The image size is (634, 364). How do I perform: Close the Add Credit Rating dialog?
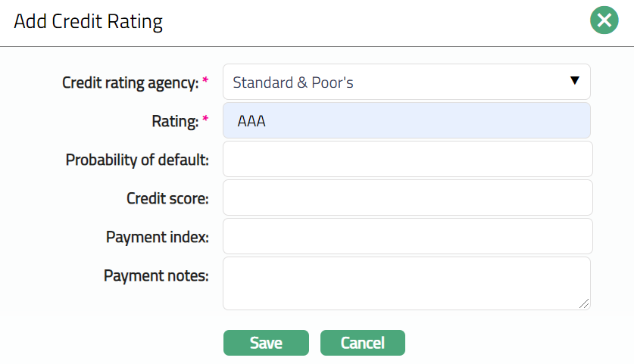click(604, 20)
